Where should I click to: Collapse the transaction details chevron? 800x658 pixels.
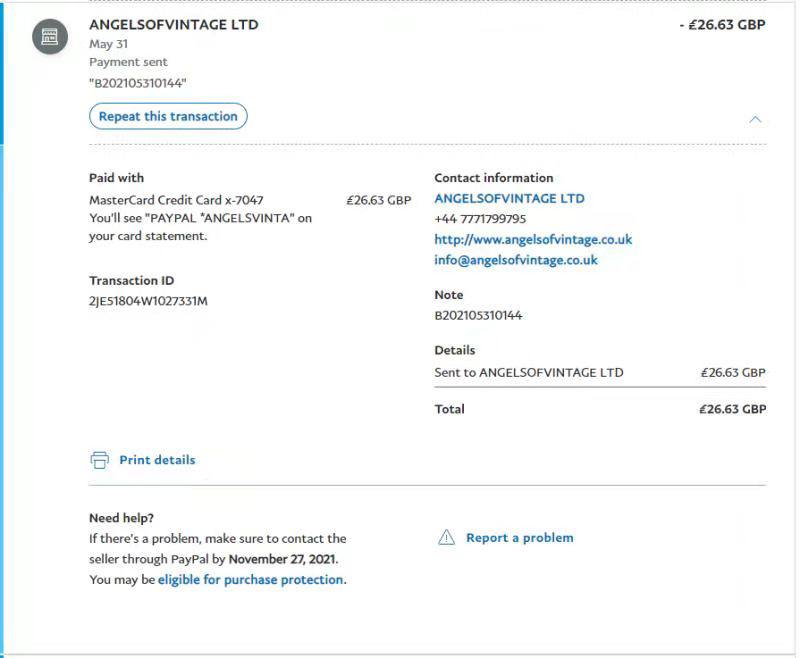[x=755, y=119]
